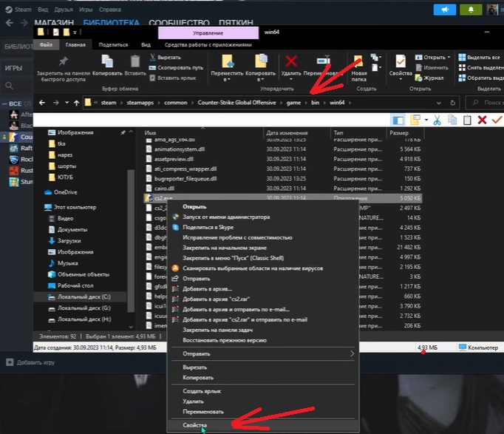The height and width of the screenshot is (434, 504).
Task: Click the Копировать copy icon in ribbon
Action: pyautogui.click(x=107, y=61)
